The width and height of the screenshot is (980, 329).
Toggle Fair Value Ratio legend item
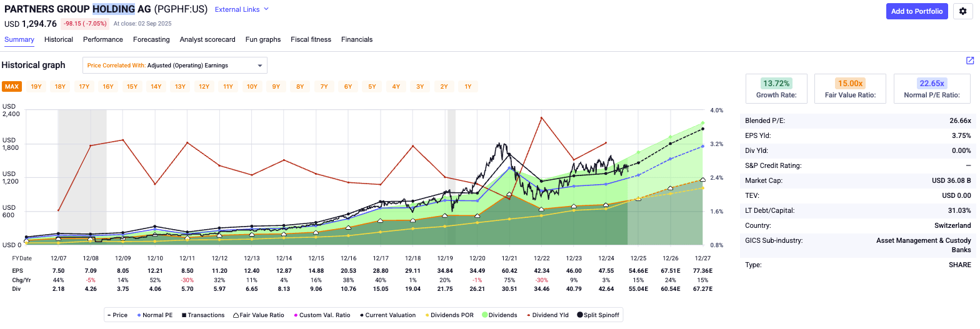[257, 315]
